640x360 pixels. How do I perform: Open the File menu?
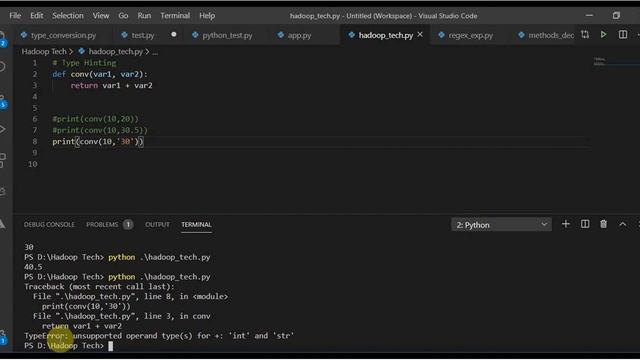pyautogui.click(x=15, y=16)
